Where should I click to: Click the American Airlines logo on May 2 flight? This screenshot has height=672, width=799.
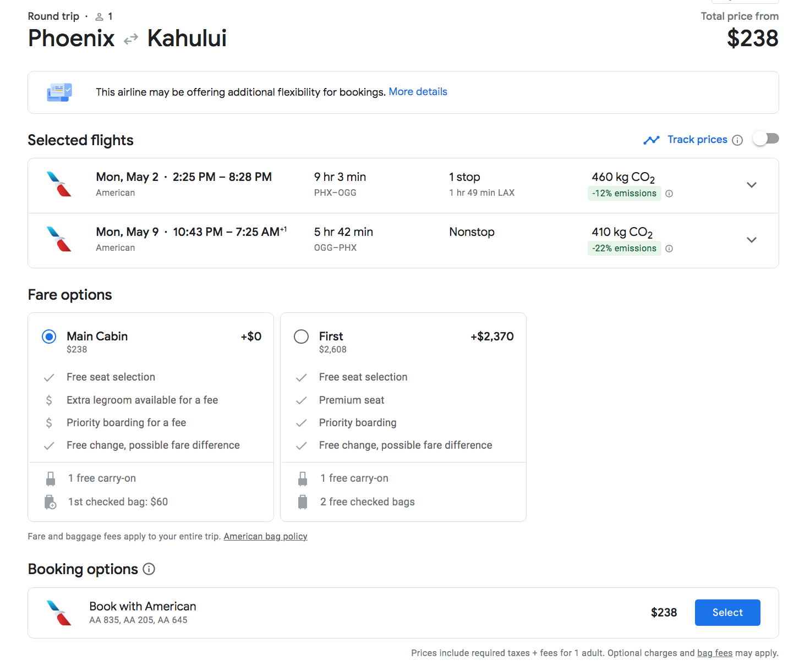pyautogui.click(x=59, y=184)
